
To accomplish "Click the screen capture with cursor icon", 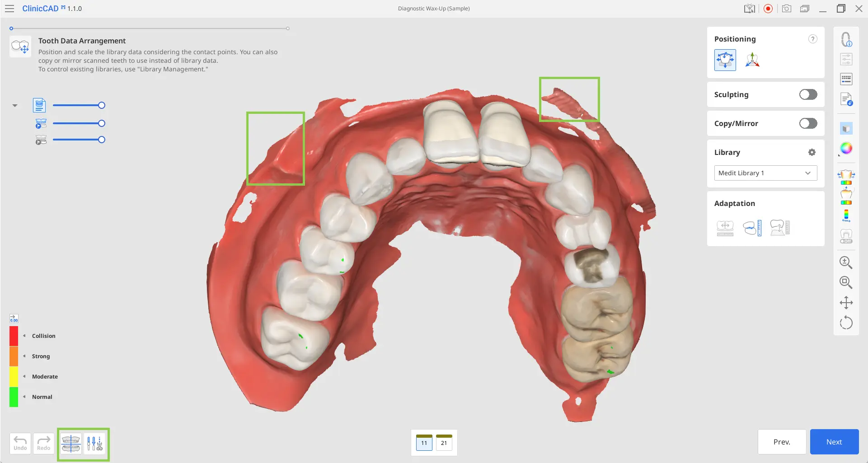I will tap(750, 9).
